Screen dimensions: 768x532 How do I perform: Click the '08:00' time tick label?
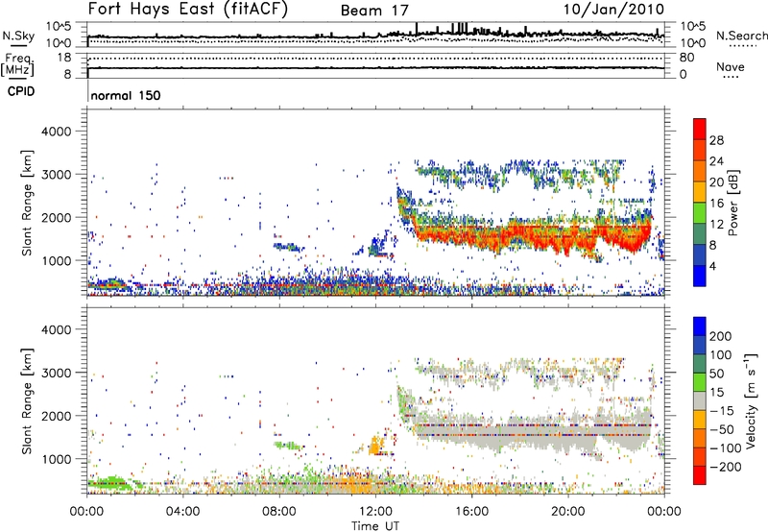coord(278,512)
